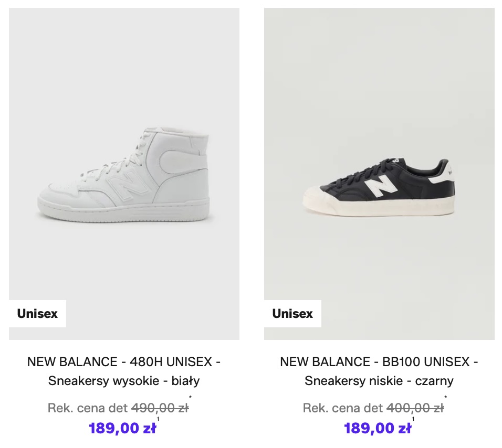Click the white N logo on the black sneaker
This screenshot has height=448, width=502.
(382, 186)
